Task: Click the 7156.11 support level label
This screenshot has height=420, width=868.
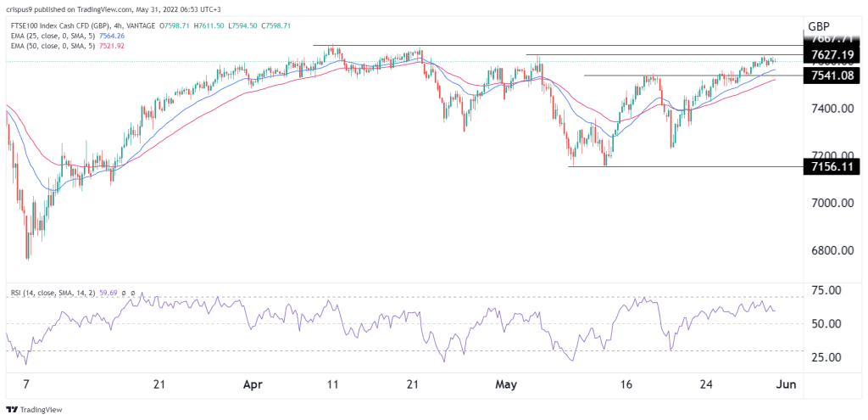Action: pyautogui.click(x=832, y=165)
